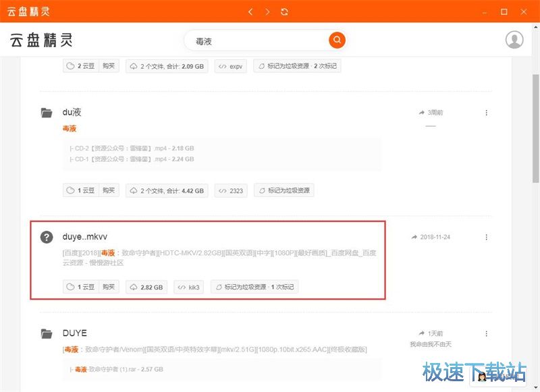
Task: Click the share arrow next to 3周前
Action: tap(421, 113)
